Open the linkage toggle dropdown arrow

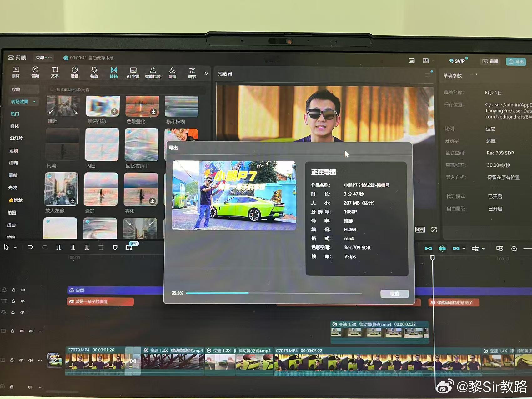pos(464,249)
